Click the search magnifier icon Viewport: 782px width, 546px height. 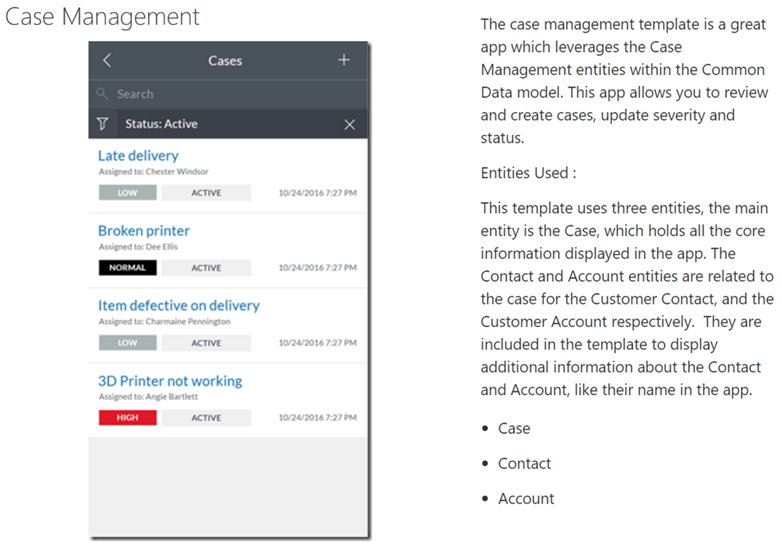pyautogui.click(x=103, y=94)
